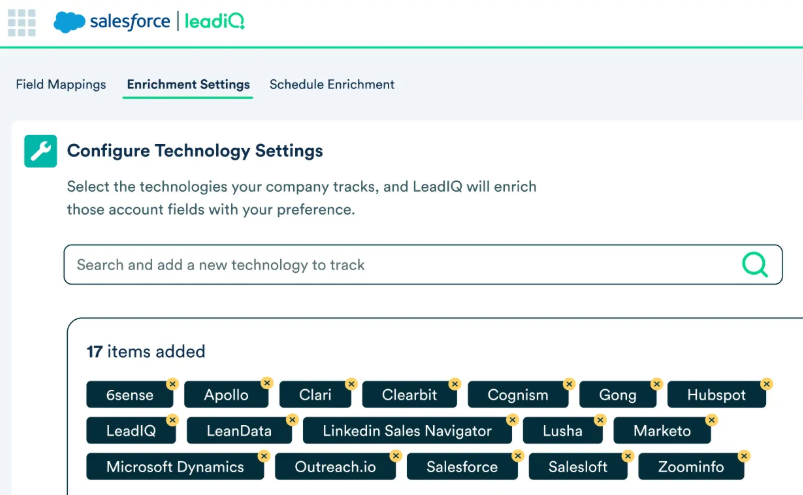Remove the 6sense tag
This screenshot has height=495, width=803.
173,384
